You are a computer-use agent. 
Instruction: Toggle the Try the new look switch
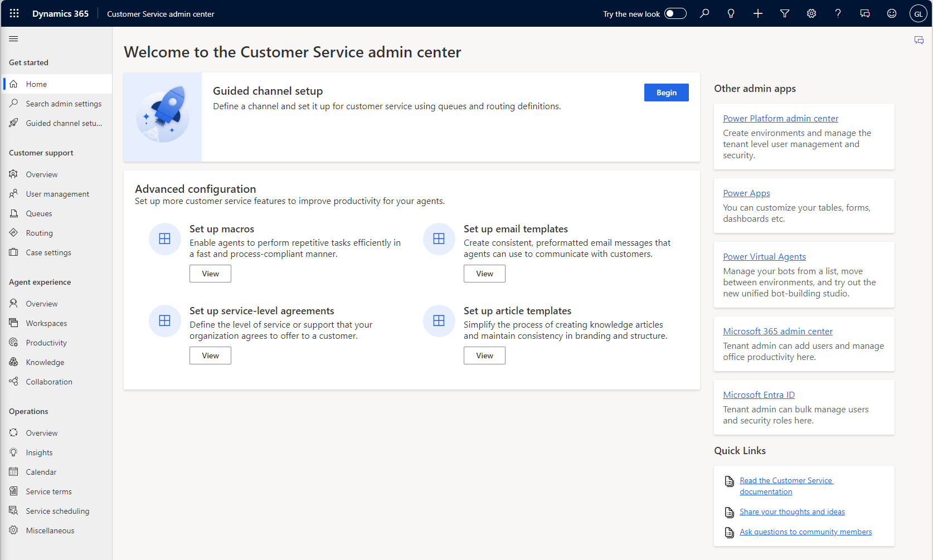tap(675, 13)
